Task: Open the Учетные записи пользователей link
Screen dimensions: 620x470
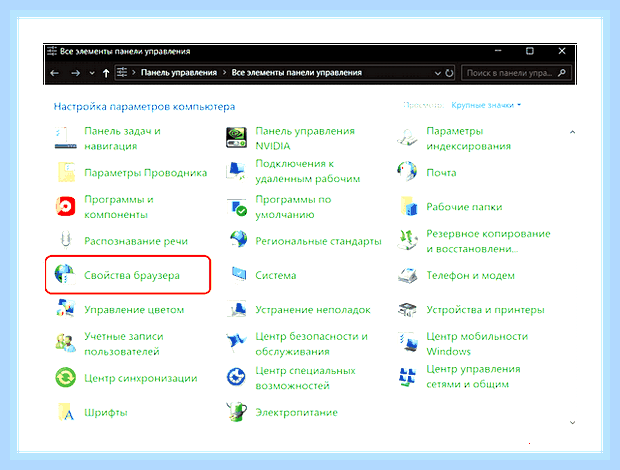Action: [124, 344]
